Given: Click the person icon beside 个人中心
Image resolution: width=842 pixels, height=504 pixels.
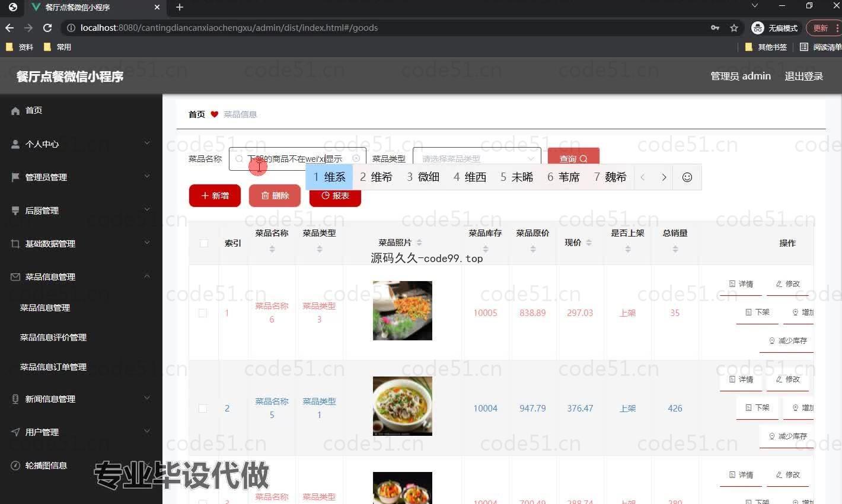Looking at the screenshot, I should pyautogui.click(x=15, y=144).
